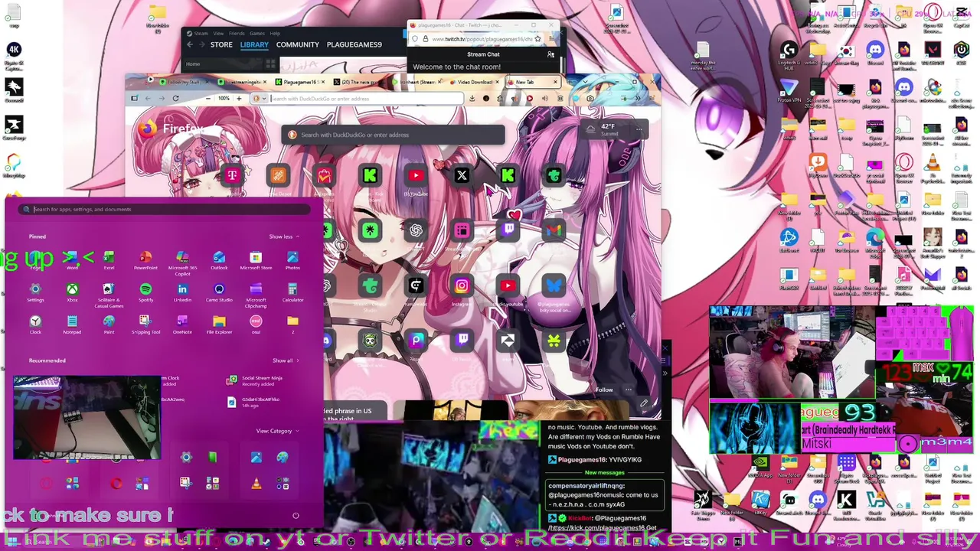This screenshot has height=551, width=980.
Task: Open PLAGUEGAMES9 profile tab in Steam
Action: point(354,44)
